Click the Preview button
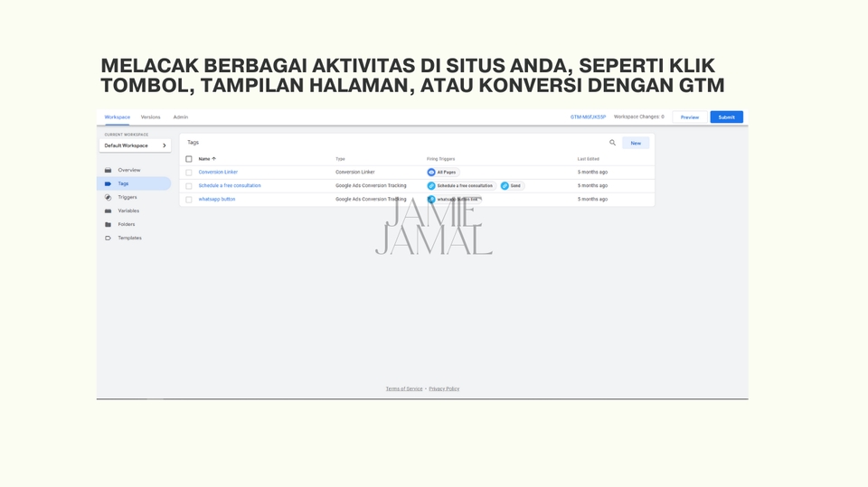Image resolution: width=868 pixels, height=487 pixels. click(690, 117)
